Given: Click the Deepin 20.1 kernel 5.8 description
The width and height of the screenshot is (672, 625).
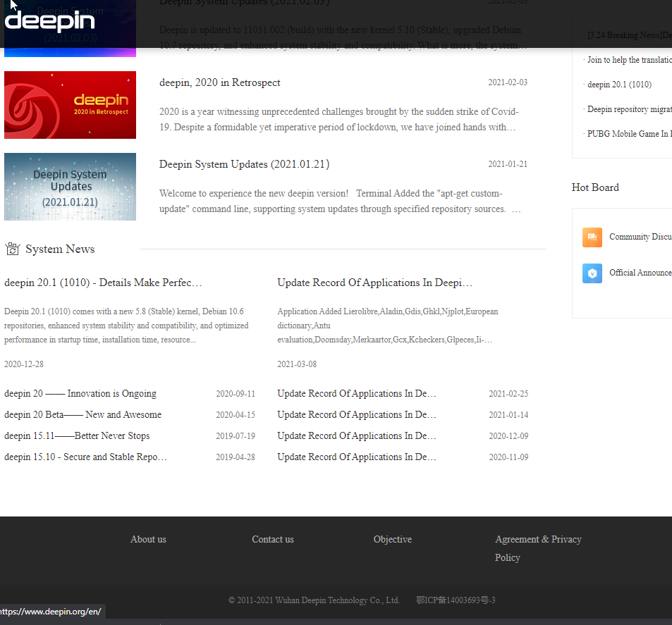Looking at the screenshot, I should coord(126,326).
